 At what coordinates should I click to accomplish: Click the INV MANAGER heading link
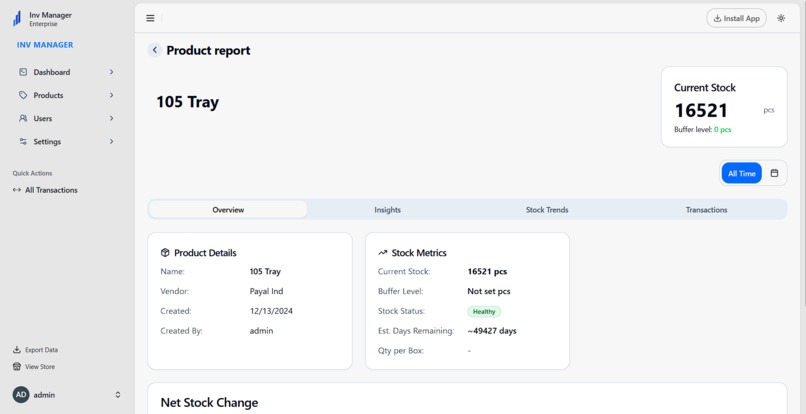coord(45,45)
